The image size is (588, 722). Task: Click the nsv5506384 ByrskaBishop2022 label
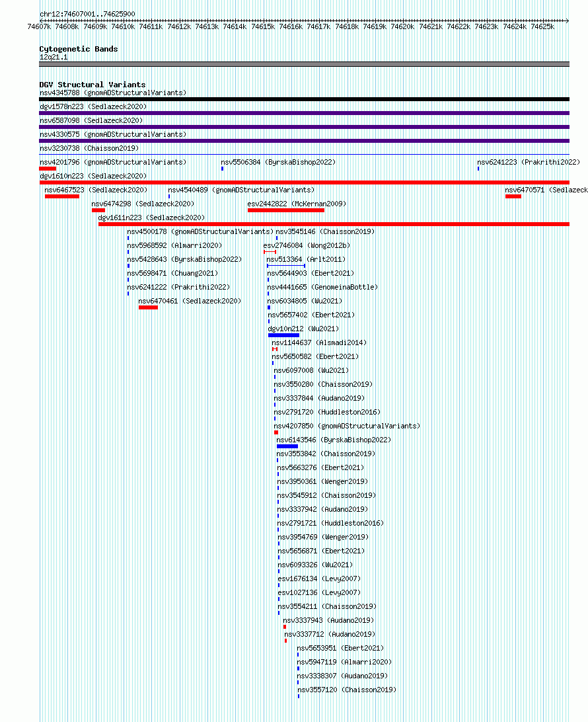pyautogui.click(x=278, y=162)
